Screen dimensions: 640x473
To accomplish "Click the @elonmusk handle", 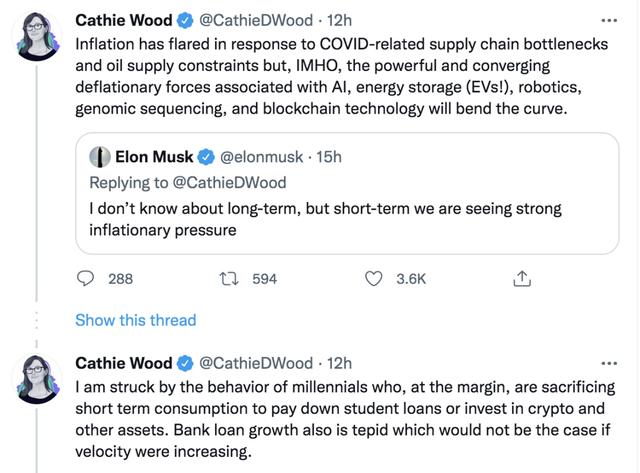I will click(261, 157).
